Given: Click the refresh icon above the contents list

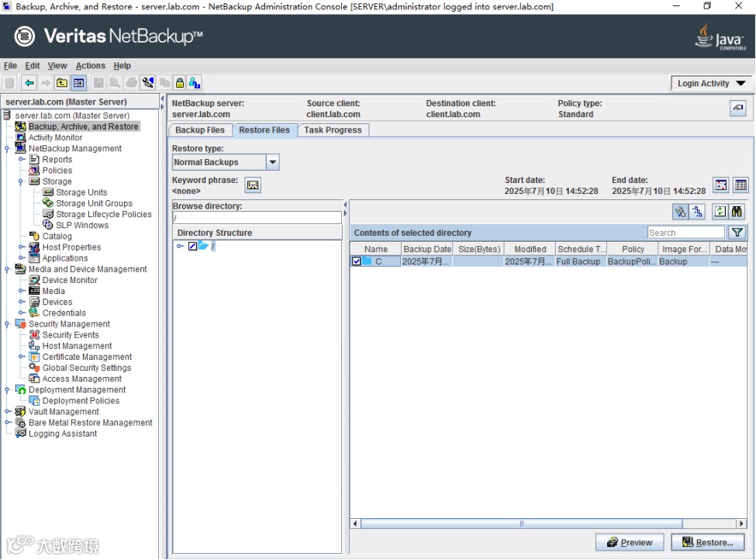Looking at the screenshot, I should pos(720,211).
